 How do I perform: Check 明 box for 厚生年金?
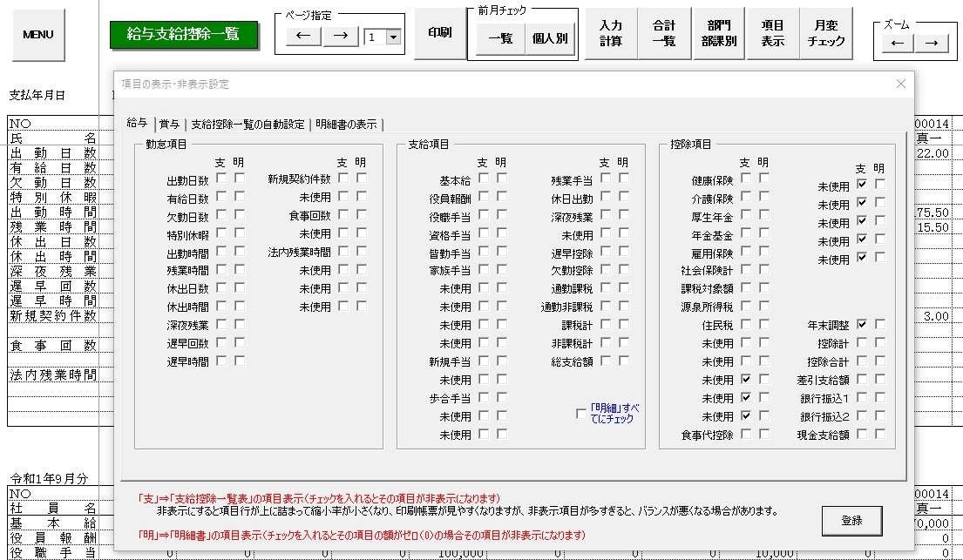pyautogui.click(x=764, y=215)
